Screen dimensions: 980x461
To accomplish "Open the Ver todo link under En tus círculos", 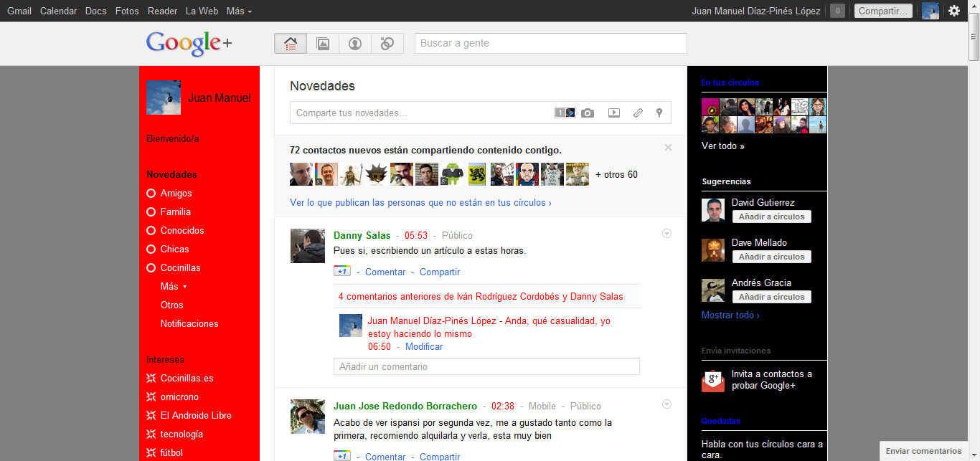I will click(x=723, y=146).
